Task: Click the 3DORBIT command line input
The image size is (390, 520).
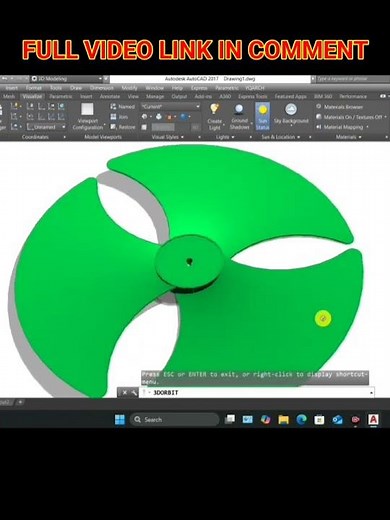Action: tap(255, 393)
